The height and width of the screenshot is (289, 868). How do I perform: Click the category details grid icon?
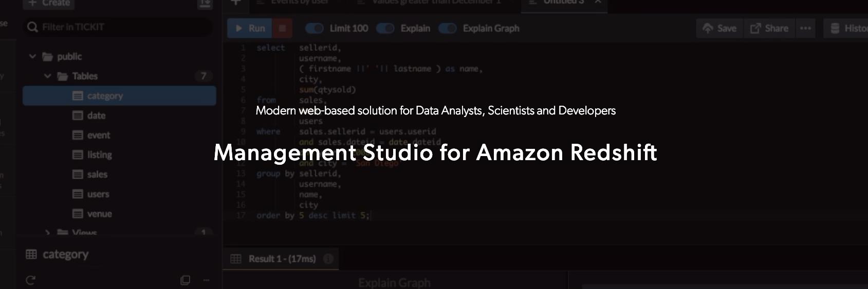[31, 254]
